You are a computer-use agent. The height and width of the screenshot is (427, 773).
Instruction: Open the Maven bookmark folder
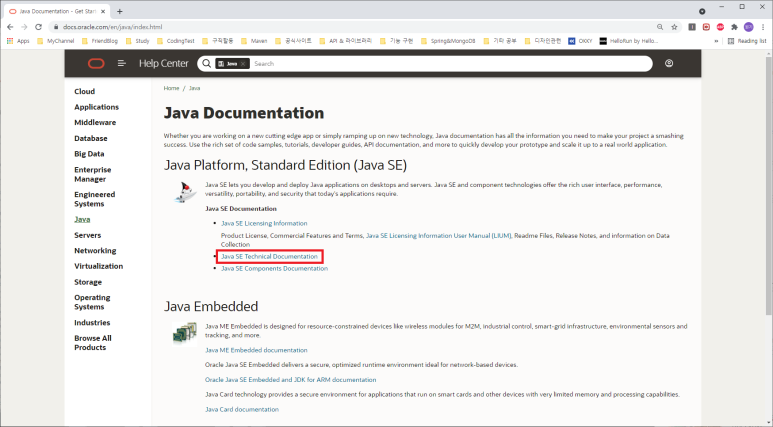(254, 41)
